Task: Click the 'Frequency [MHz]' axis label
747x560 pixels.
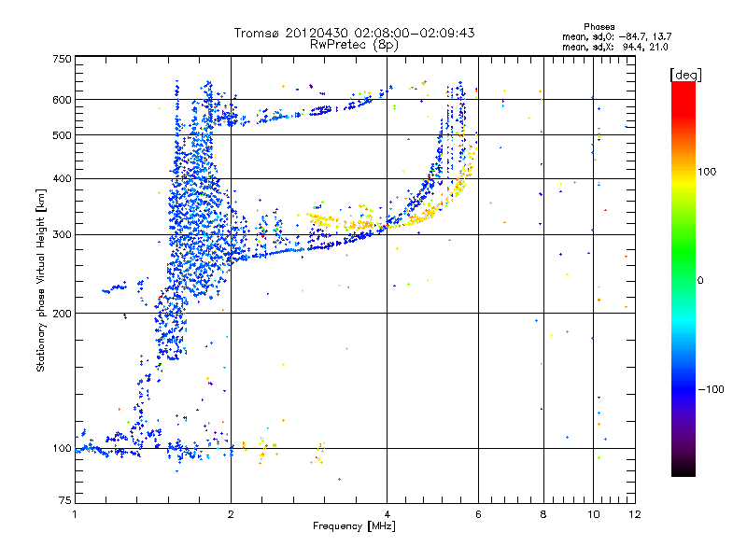Action: click(354, 526)
